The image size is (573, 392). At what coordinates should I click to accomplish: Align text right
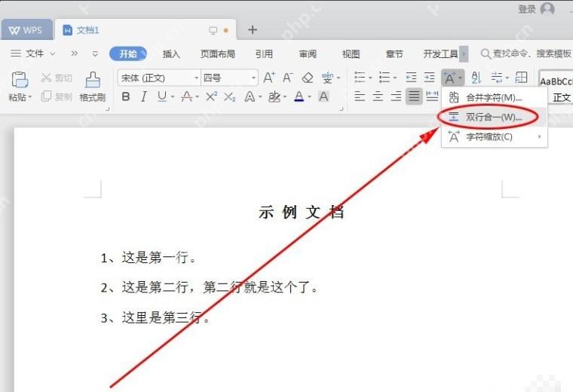coord(396,96)
